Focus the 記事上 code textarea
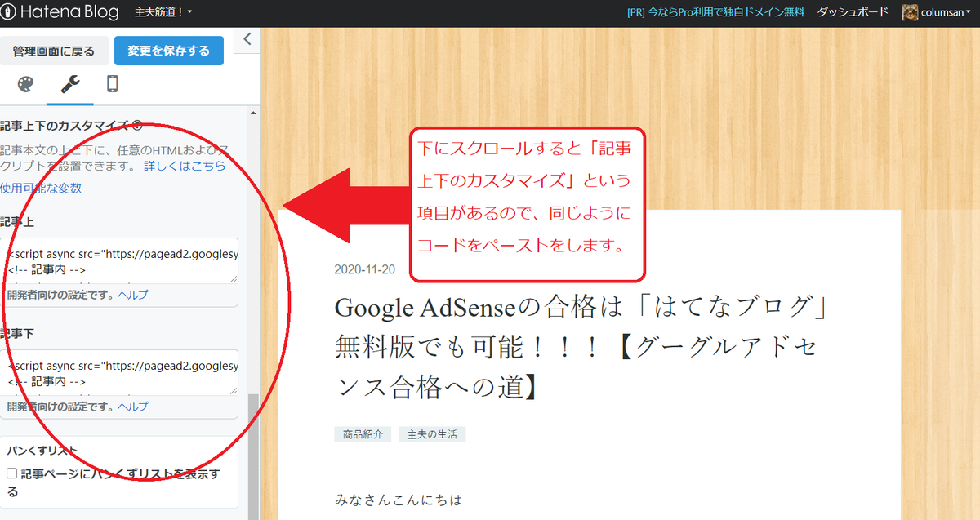The height and width of the screenshot is (520, 980). [119, 260]
